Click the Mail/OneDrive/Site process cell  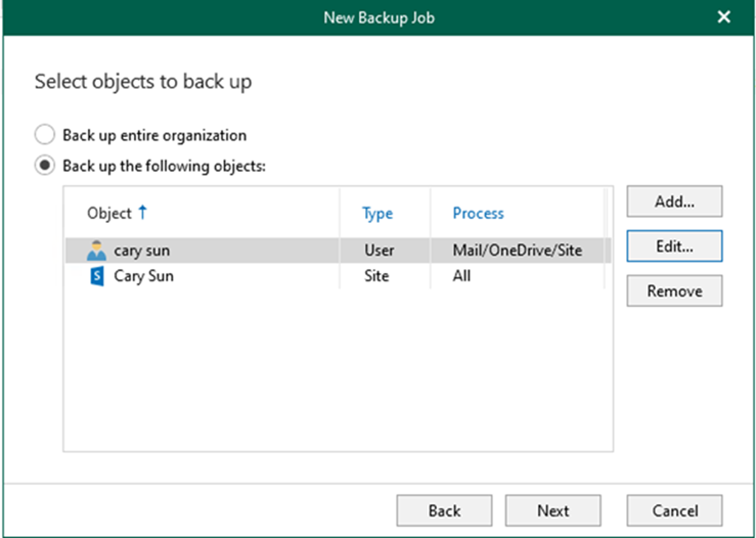coord(517,251)
